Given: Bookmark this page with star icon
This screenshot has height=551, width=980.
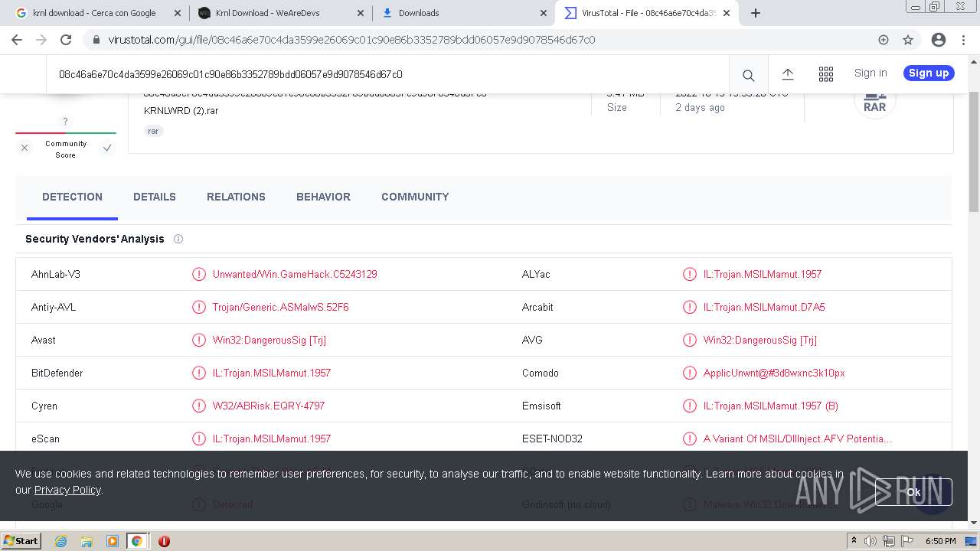Looking at the screenshot, I should coord(908,40).
